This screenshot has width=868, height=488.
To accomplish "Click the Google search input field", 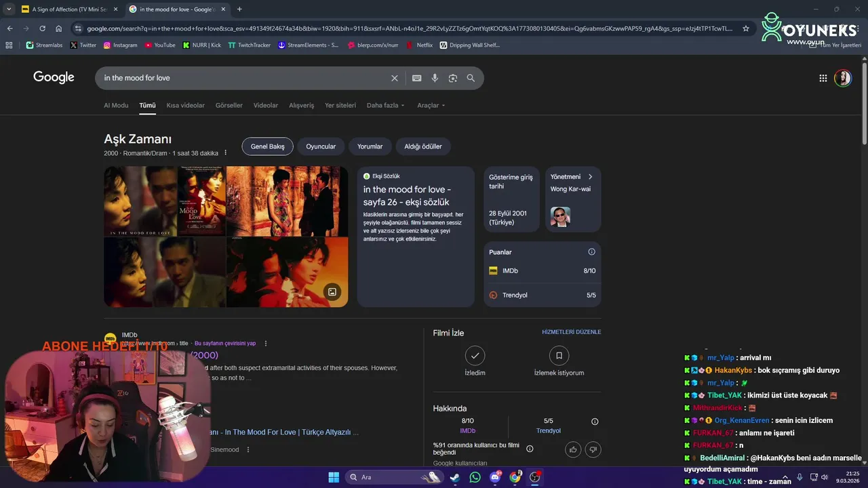I will pyautogui.click(x=244, y=78).
